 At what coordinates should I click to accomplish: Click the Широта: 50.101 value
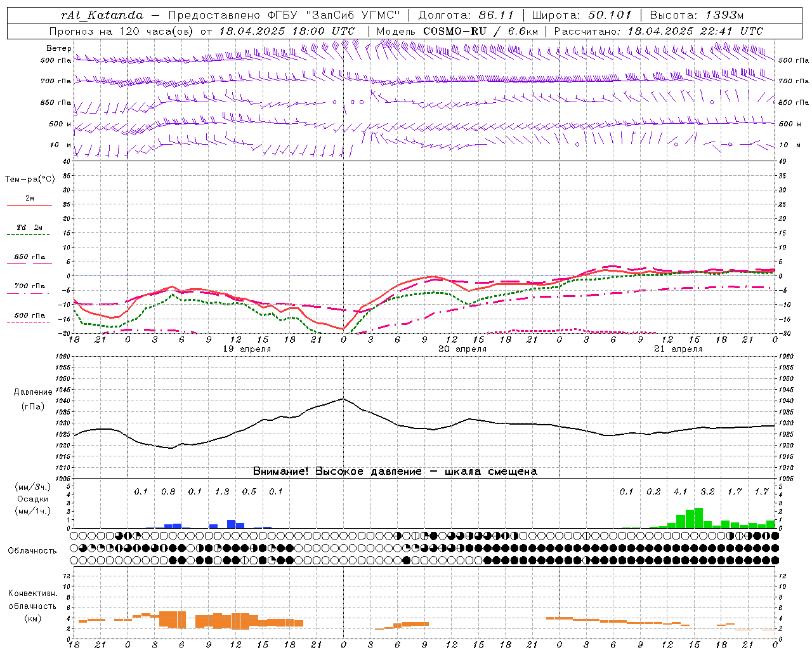582,15
